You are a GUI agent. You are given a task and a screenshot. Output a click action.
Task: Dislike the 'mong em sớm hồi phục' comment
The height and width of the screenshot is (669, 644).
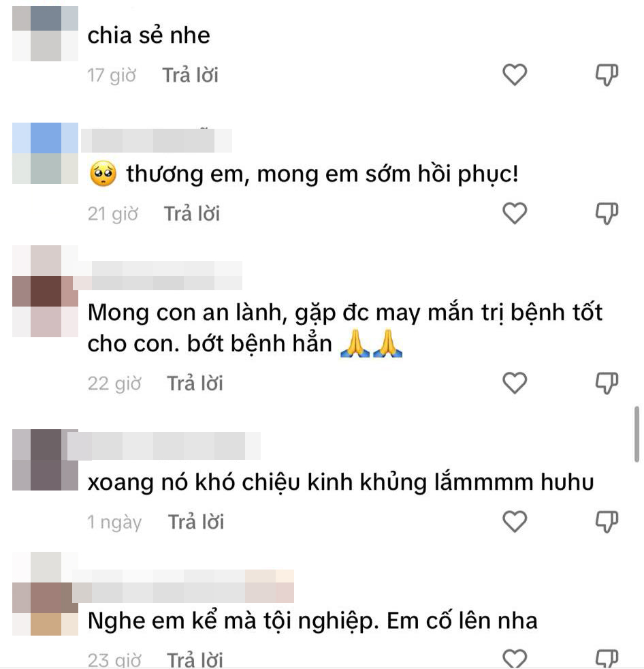point(607,213)
